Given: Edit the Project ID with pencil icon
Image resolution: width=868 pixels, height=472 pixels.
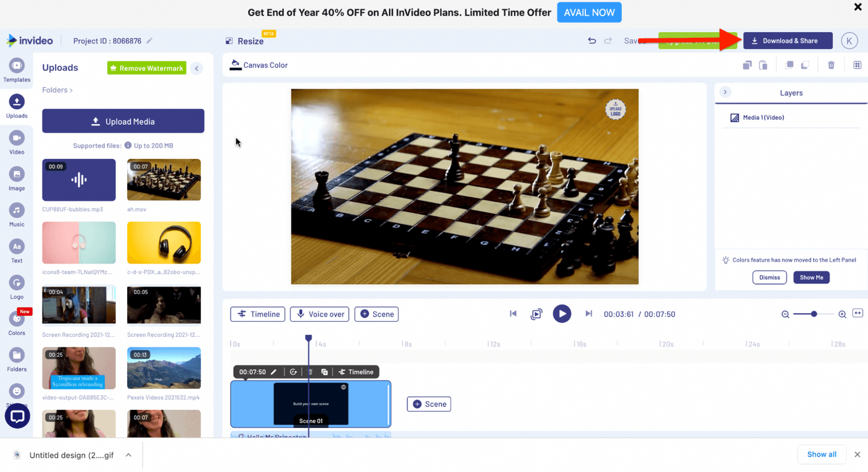Looking at the screenshot, I should (x=149, y=41).
